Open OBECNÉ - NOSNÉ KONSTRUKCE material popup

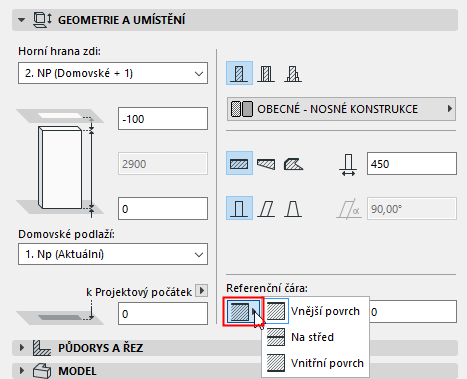click(341, 109)
